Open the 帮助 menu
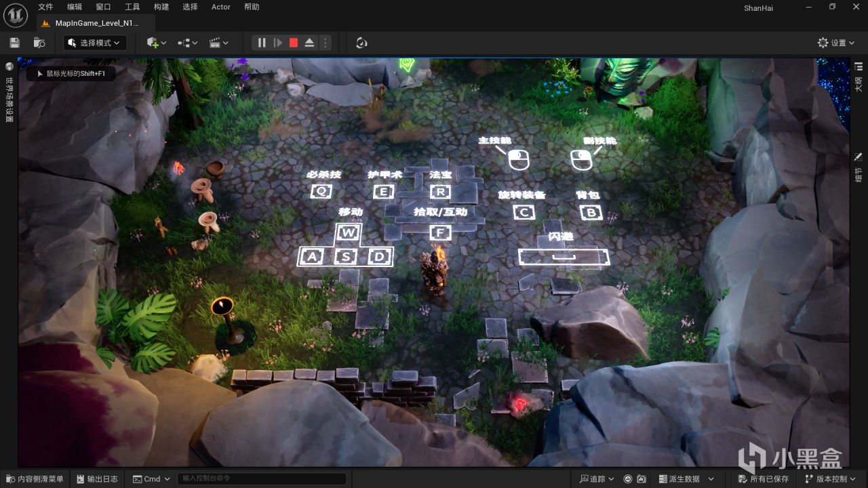 [x=252, y=7]
